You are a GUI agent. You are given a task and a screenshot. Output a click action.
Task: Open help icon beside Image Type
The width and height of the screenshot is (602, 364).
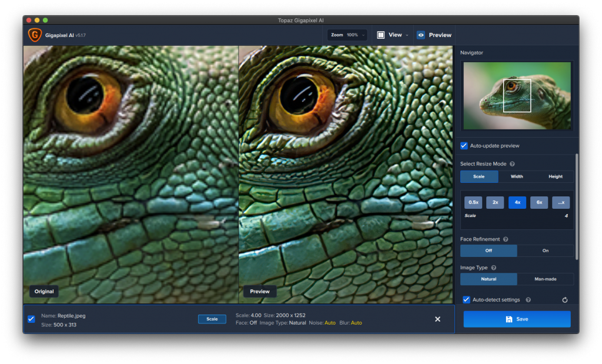[494, 268]
